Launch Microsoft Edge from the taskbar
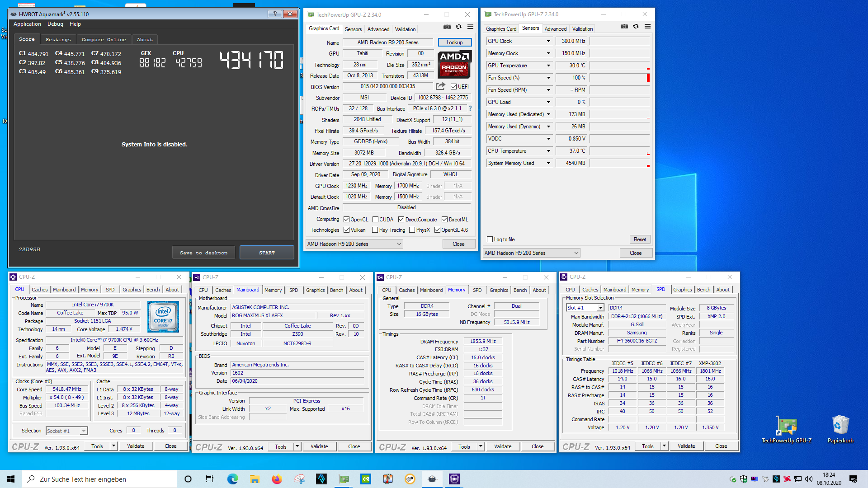The image size is (868, 488). pos(232,479)
